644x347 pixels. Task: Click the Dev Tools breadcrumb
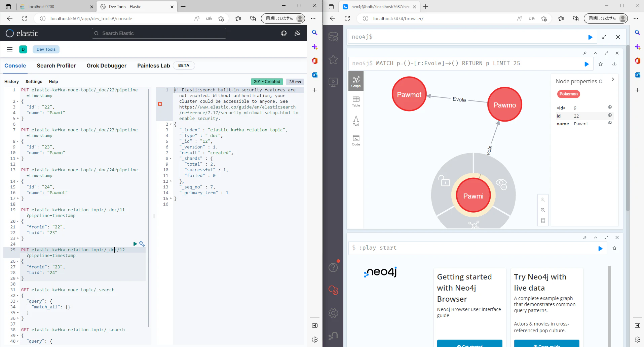tap(46, 49)
